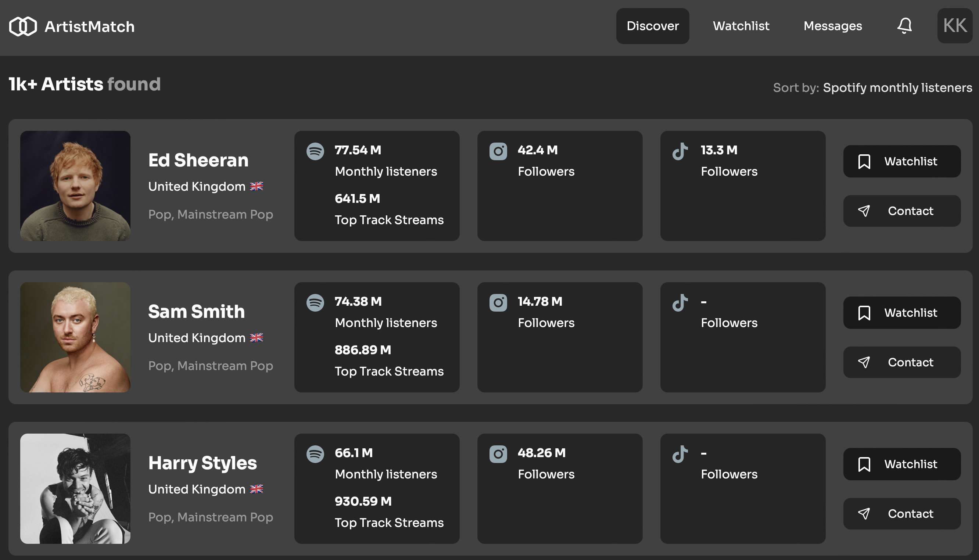
Task: Select the 74.38 M monthly listeners value
Action: coord(358,302)
